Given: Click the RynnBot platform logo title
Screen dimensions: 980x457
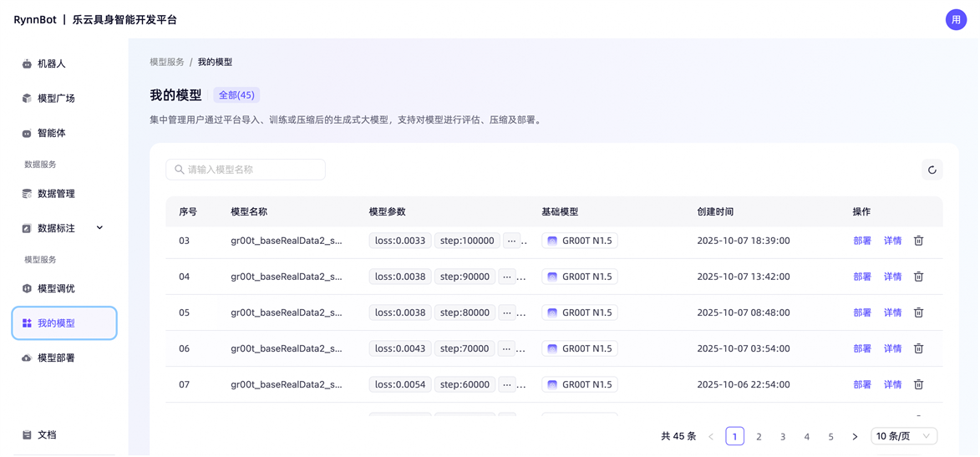Looking at the screenshot, I should pos(95,20).
